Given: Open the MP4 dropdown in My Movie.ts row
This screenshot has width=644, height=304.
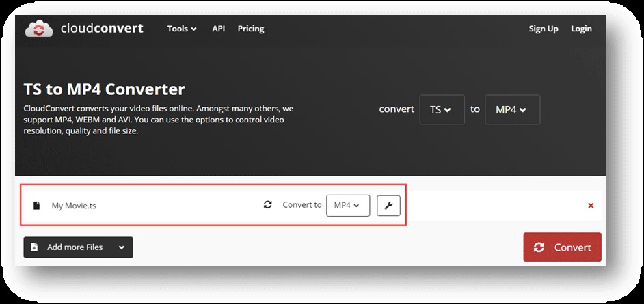Looking at the screenshot, I should 348,206.
